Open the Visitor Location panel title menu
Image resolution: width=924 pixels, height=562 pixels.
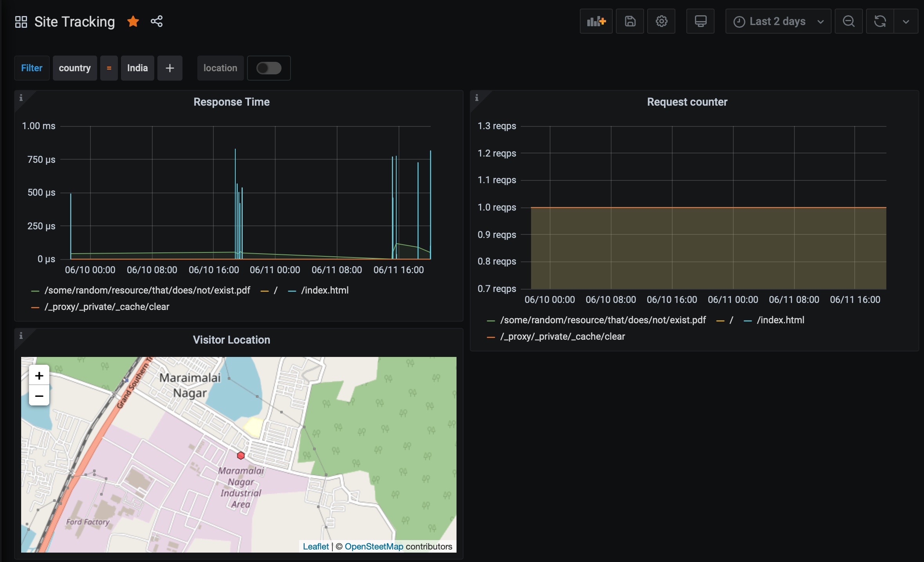click(x=231, y=340)
